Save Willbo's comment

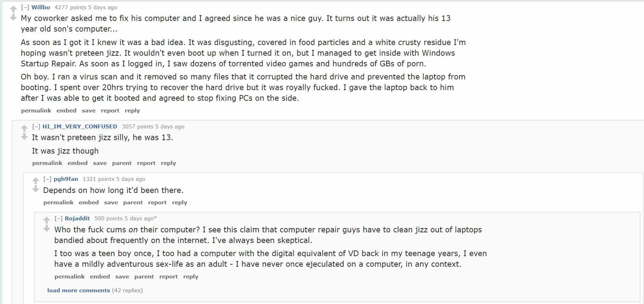[x=89, y=110]
